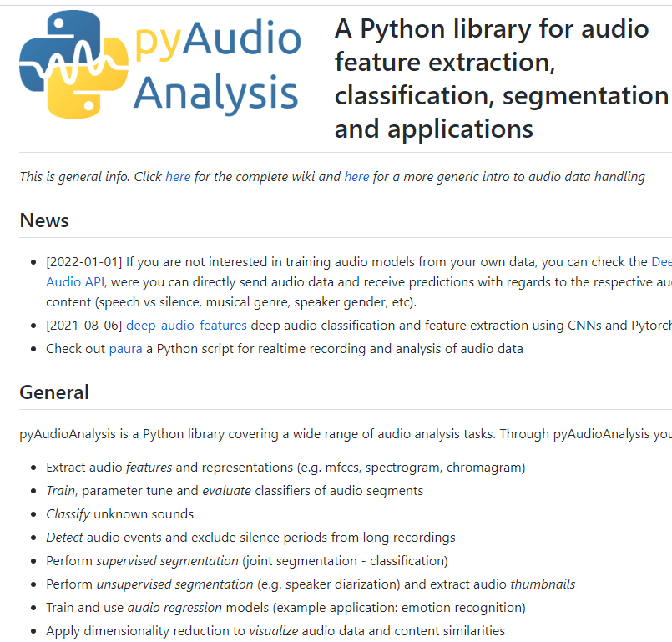Click the pyAudio Analysis title text
The height and width of the screenshot is (642, 672).
point(215,64)
